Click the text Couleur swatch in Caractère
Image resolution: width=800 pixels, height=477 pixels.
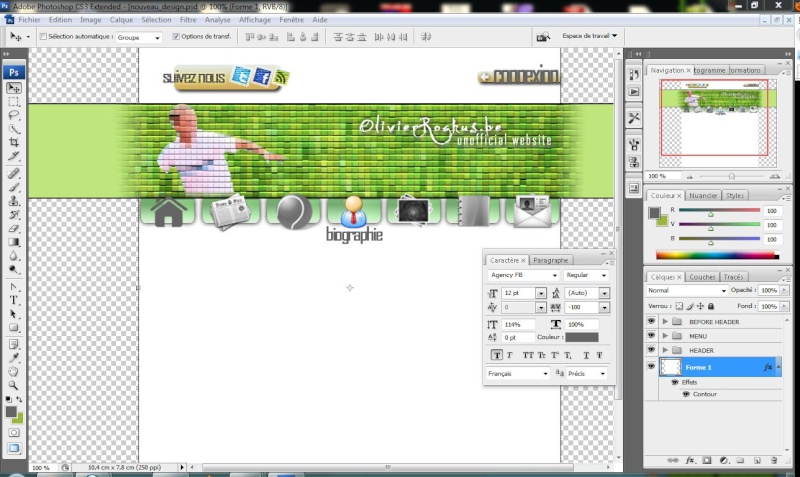coord(582,337)
